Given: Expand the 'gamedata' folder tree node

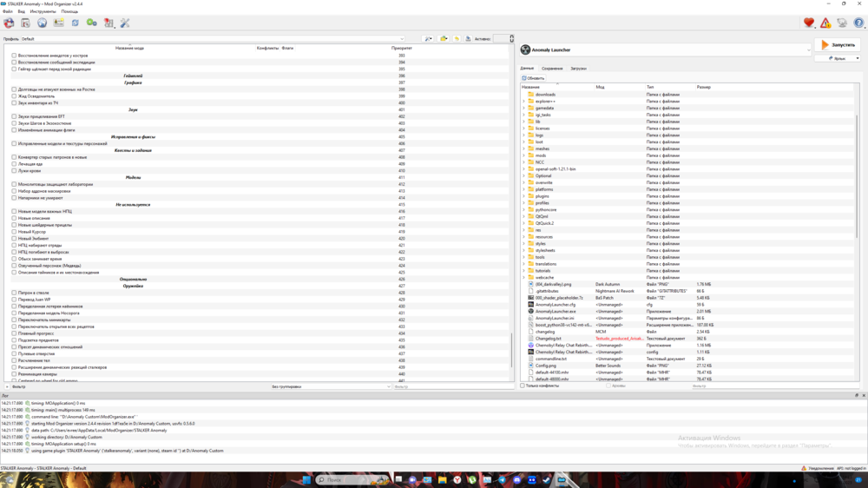Looking at the screenshot, I should (523, 109).
